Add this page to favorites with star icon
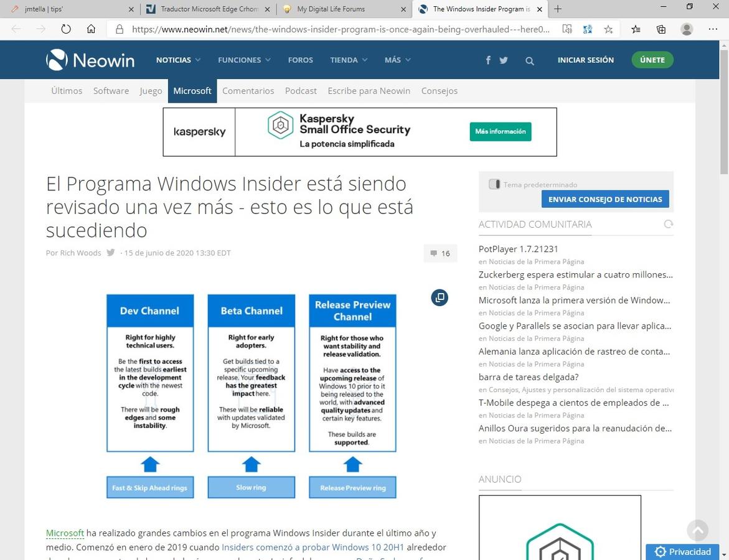 (608, 29)
